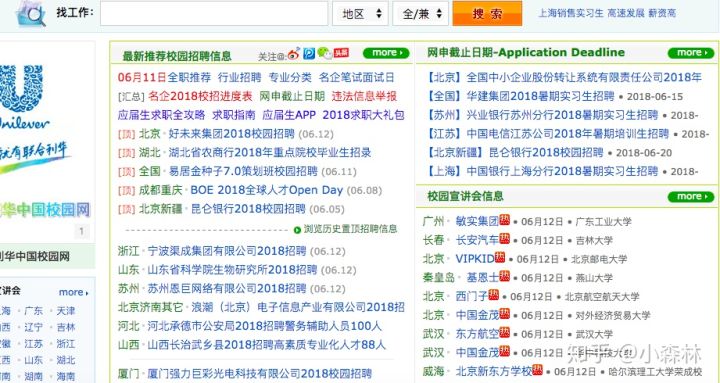Screen dimensions: 720x383
Task: Open 华建集团2018暑期实习生招聘 deadline entry
Action: pos(540,96)
